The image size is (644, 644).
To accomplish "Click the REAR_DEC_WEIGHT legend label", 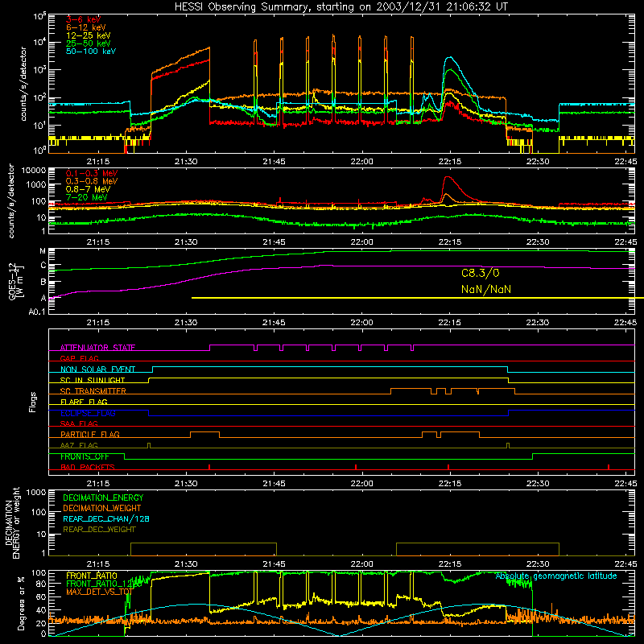I will click(x=99, y=530).
